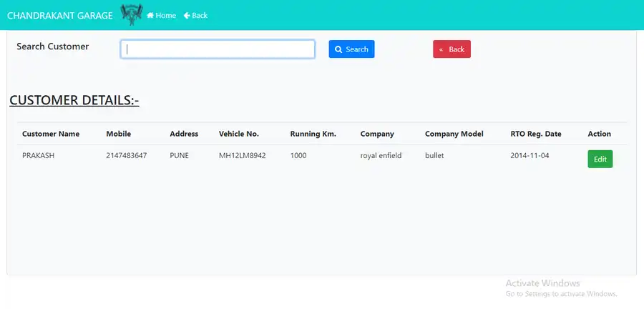This screenshot has height=309, width=644.
Task: Open the CHANDRAKANT GARAGE brand link
Action: point(59,15)
